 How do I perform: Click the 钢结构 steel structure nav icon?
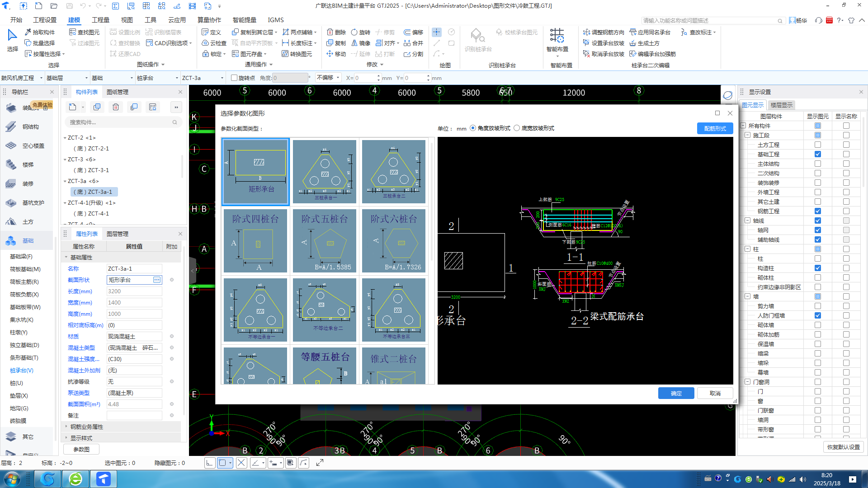(11, 127)
